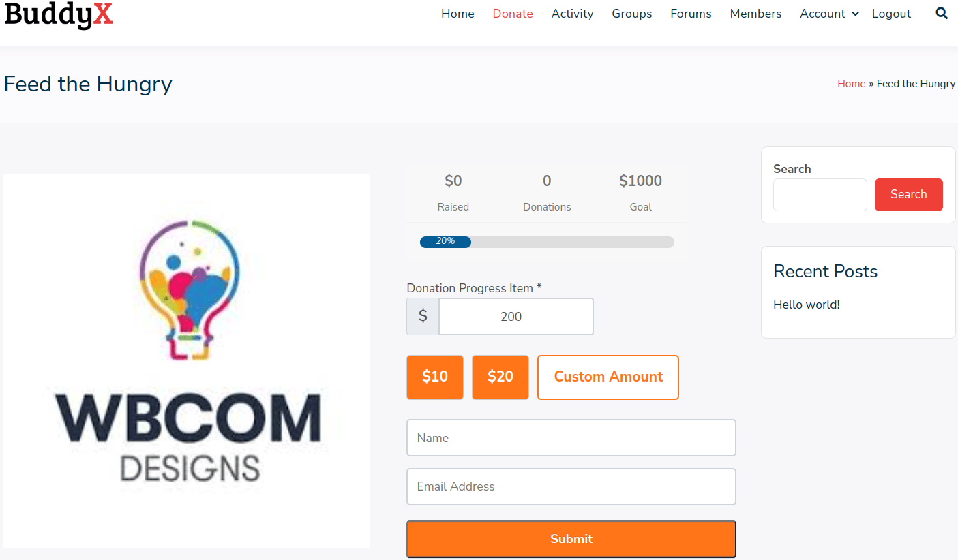Expand the Account dropdown chevron

856,14
